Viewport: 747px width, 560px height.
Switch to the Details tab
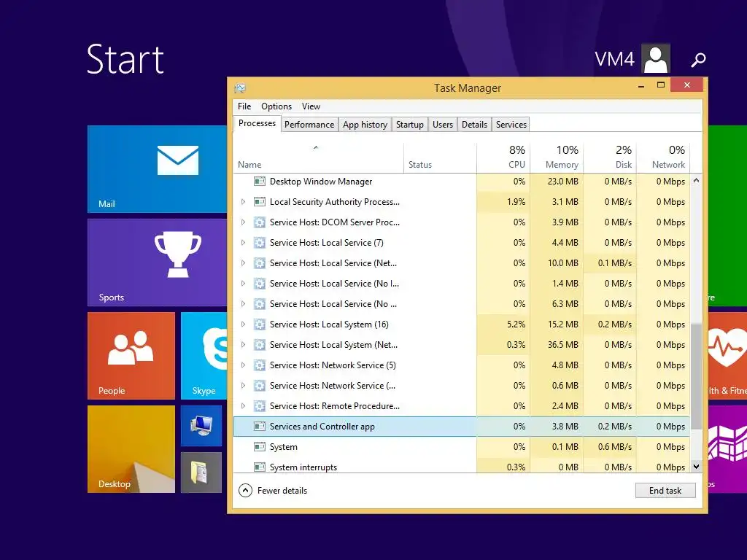point(474,124)
